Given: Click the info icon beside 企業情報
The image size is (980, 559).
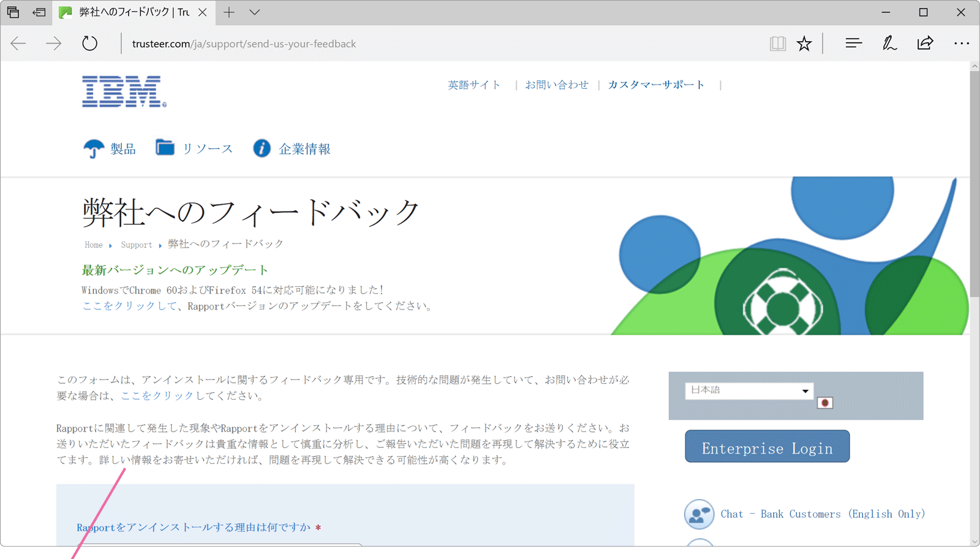Looking at the screenshot, I should [x=262, y=148].
